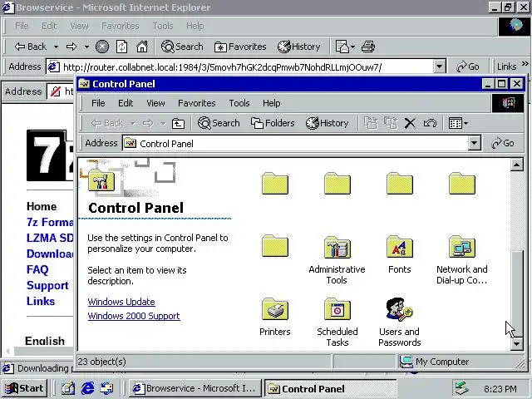Image resolution: width=532 pixels, height=399 pixels.
Task: Open Forward history dropdown arrow in Internet Explorer
Action: coord(86,47)
